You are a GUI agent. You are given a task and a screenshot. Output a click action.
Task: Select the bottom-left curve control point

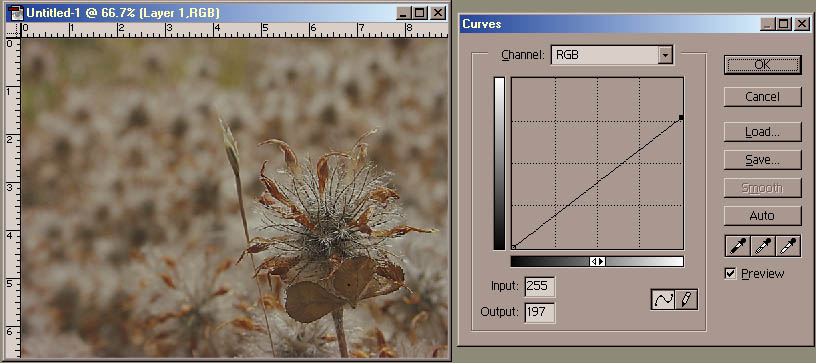(514, 247)
